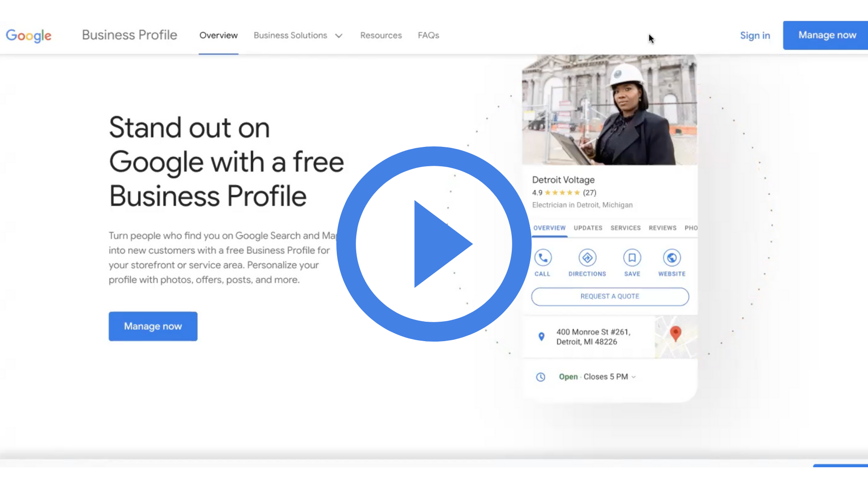The height and width of the screenshot is (488, 868).
Task: Click the Business Profile title text
Action: pyautogui.click(x=129, y=35)
